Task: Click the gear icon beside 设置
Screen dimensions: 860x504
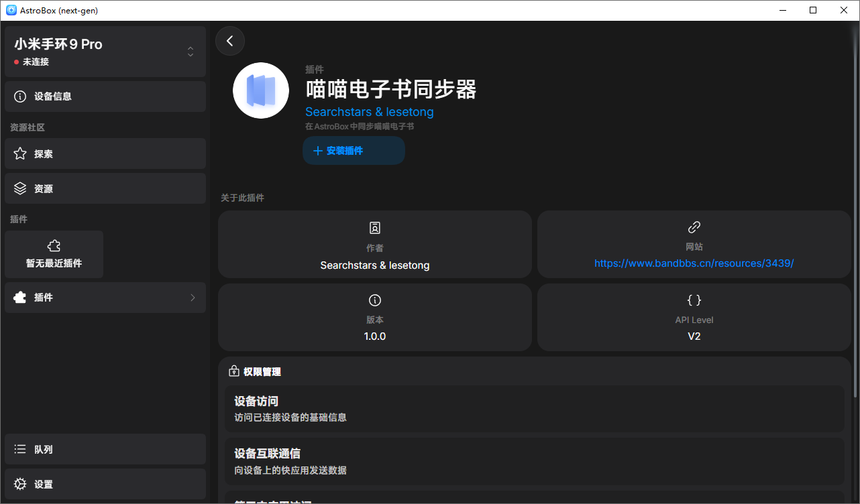Action: pos(20,485)
